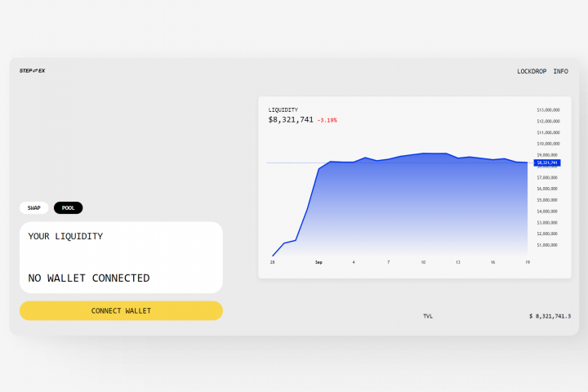The image size is (588, 392).
Task: Click the 10 date axis label
Action: (x=423, y=262)
